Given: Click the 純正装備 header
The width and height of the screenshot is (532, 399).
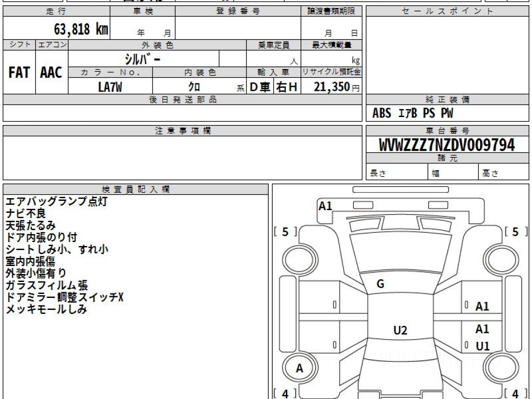Looking at the screenshot, I should tap(447, 100).
